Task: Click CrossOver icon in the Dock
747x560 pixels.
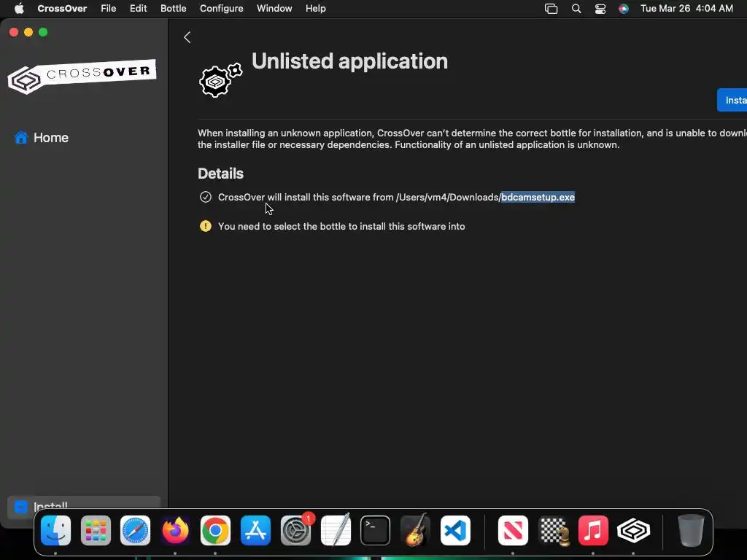Action: pos(633,531)
